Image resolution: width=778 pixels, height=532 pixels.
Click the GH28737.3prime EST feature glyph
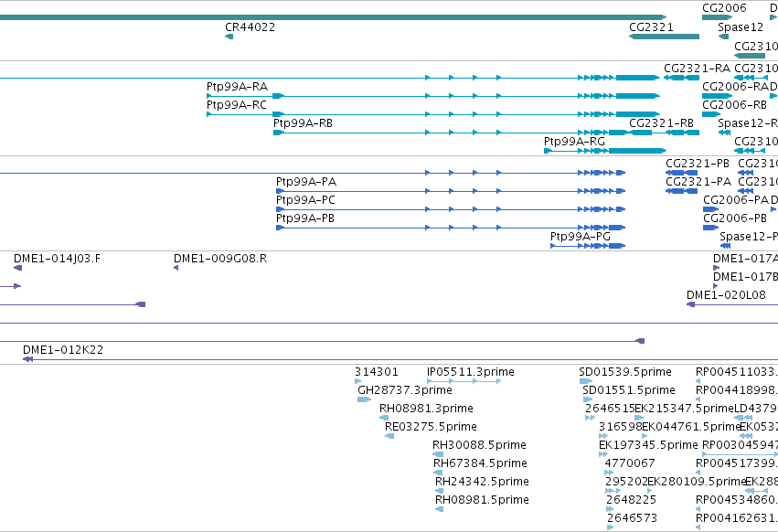click(x=364, y=399)
